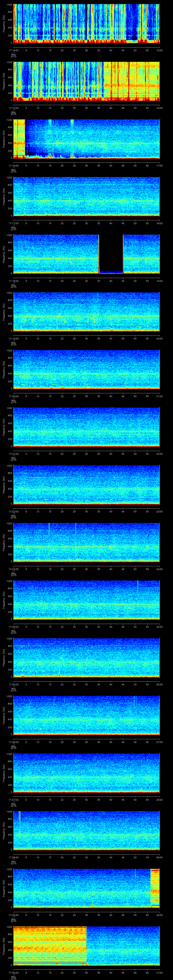Click the "17:30:00" time axis label
This screenshot has width=173, height=980.
(14, 972)
